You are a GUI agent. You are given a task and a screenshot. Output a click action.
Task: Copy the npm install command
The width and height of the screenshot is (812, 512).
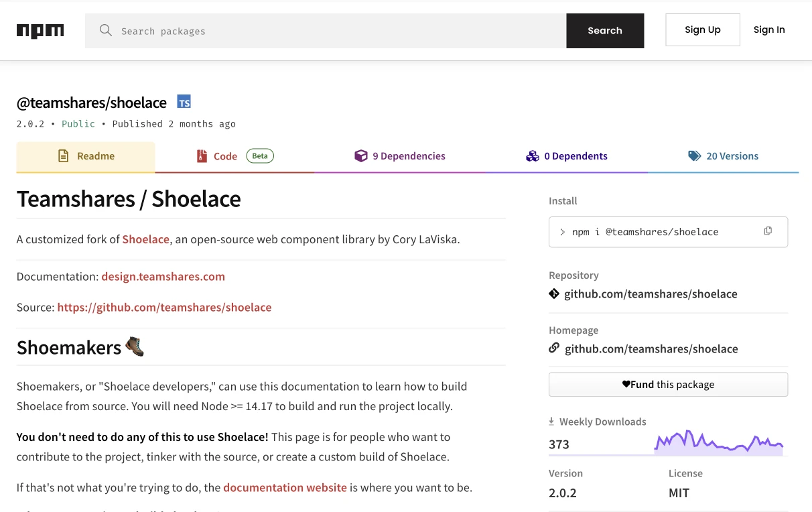(768, 231)
